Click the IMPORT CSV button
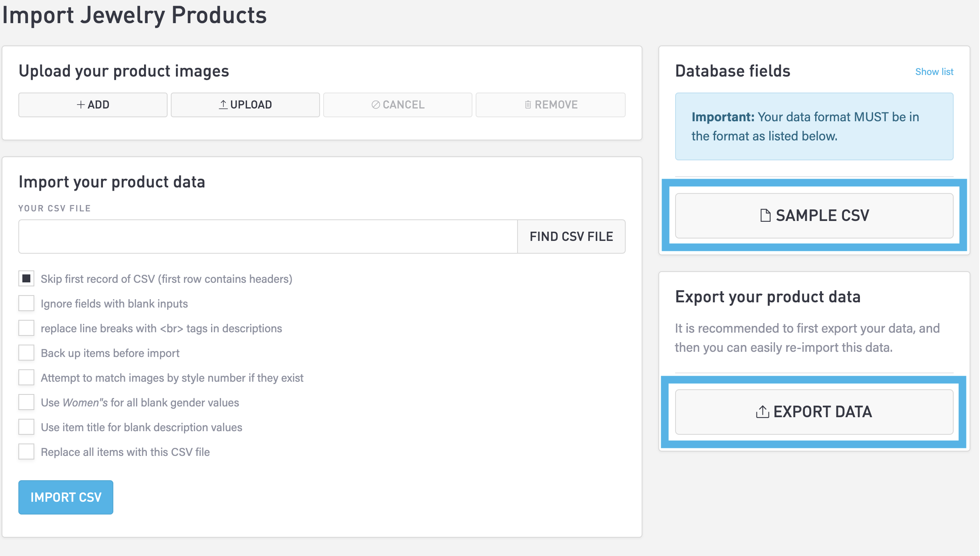 [66, 497]
